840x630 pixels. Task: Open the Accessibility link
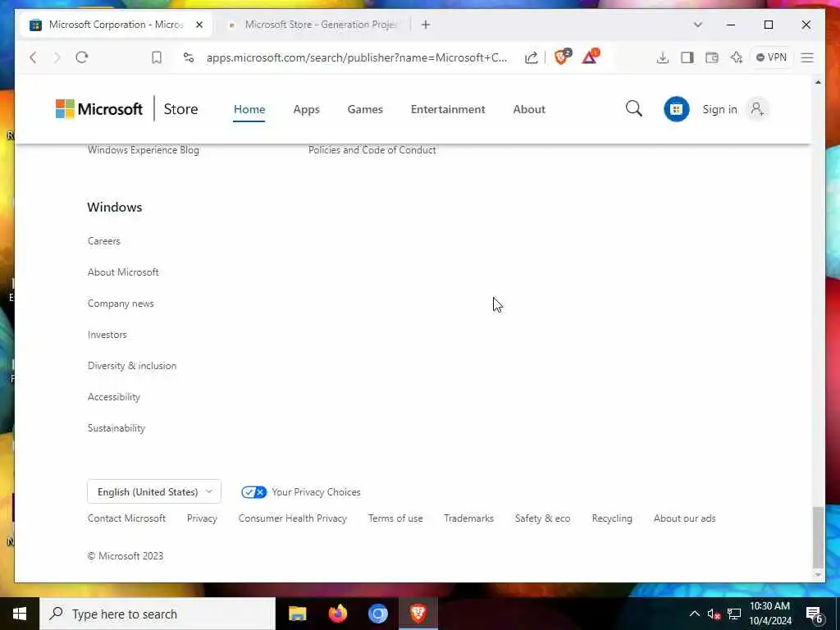[x=113, y=397]
